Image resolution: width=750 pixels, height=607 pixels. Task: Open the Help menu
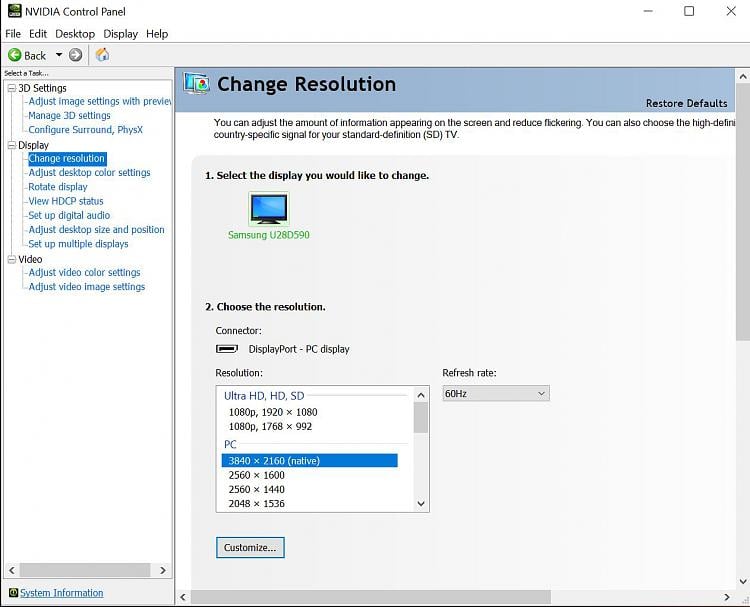(157, 34)
